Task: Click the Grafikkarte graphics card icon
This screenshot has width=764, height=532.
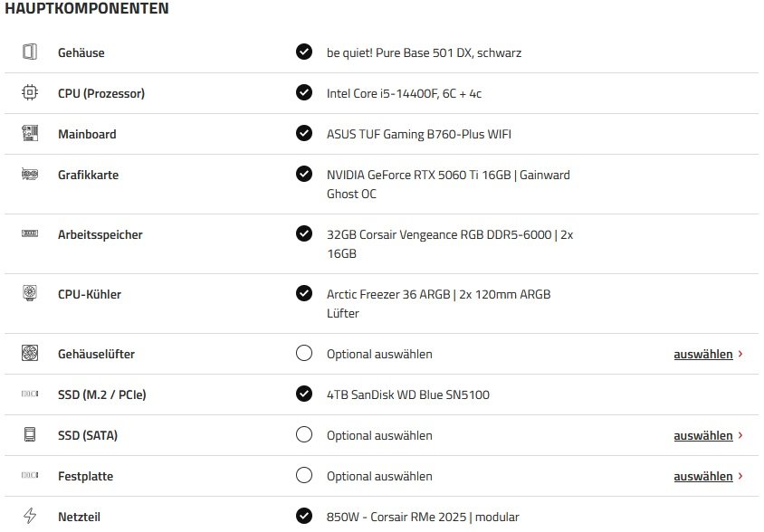Action: [x=30, y=174]
